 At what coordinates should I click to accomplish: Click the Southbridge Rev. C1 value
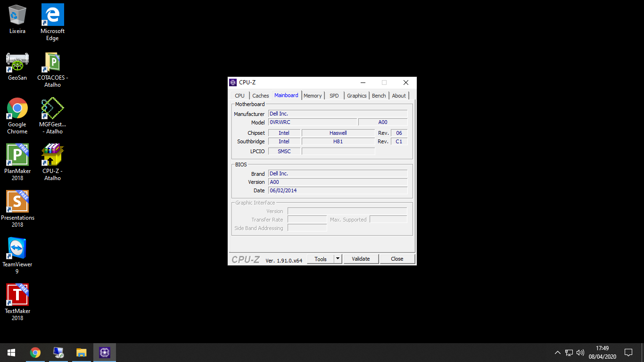(x=399, y=141)
